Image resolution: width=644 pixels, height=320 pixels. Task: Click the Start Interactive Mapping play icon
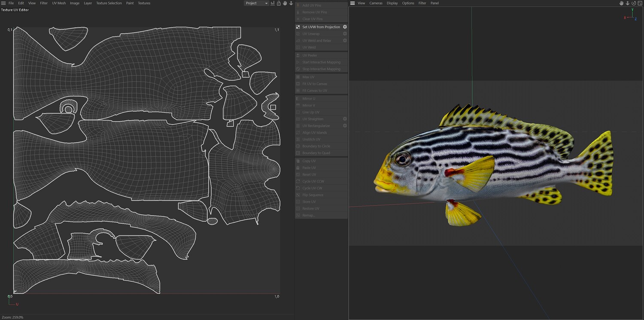298,62
